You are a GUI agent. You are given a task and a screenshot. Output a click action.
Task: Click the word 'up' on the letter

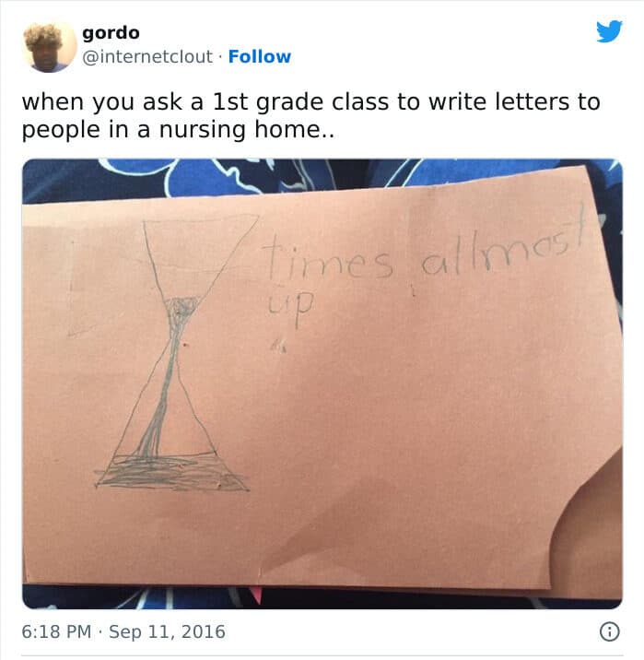[290, 307]
